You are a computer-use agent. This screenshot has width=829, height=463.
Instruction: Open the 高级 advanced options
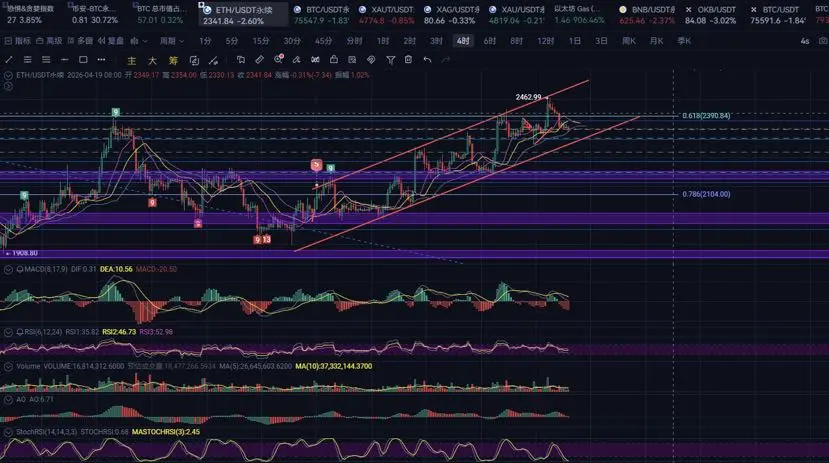[x=49, y=41]
